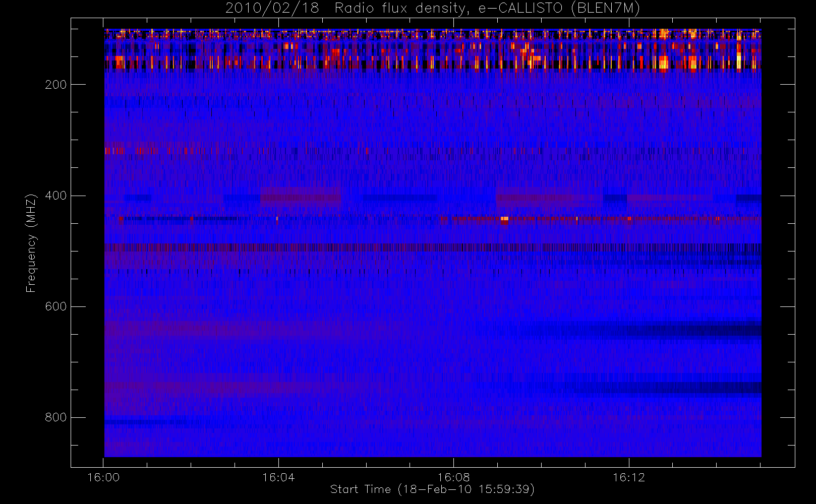Select the 400 frequency tick label
The width and height of the screenshot is (816, 504).
[x=55, y=196]
